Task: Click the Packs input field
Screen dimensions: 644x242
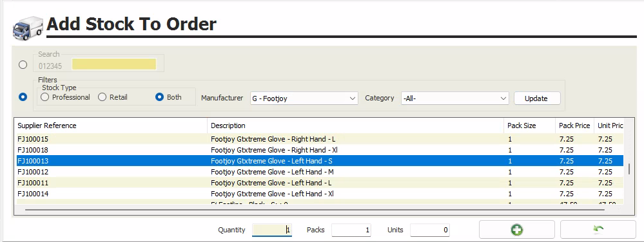Action: point(351,230)
